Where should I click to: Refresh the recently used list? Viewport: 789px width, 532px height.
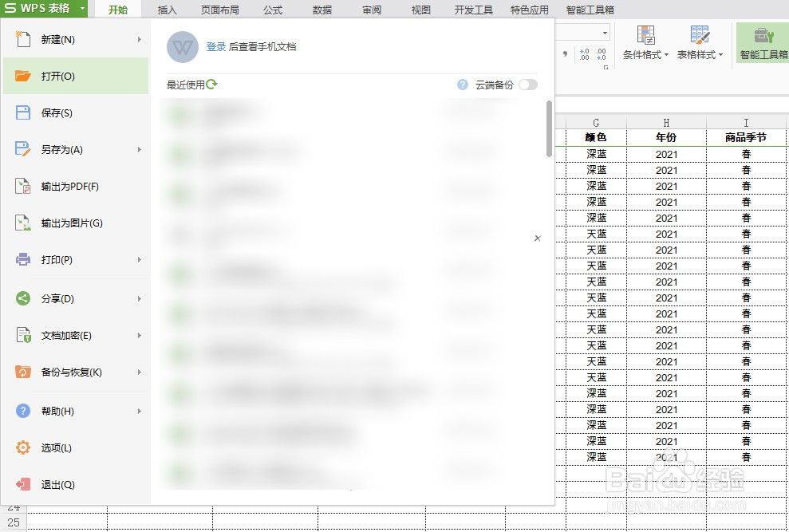click(211, 84)
